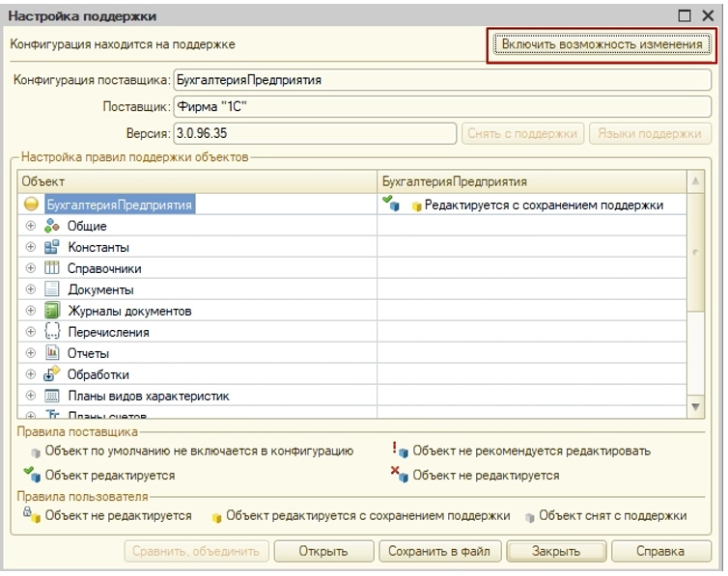Click the Общие category icon
Screen dimensions: 728x576
coord(52,226)
